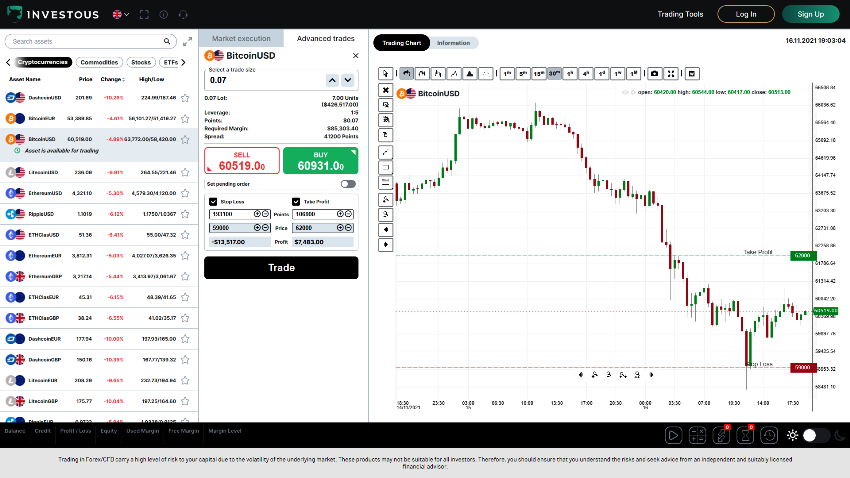Screen dimensions: 850x478
Task: Click the search magnifier icon
Action: tap(167, 41)
